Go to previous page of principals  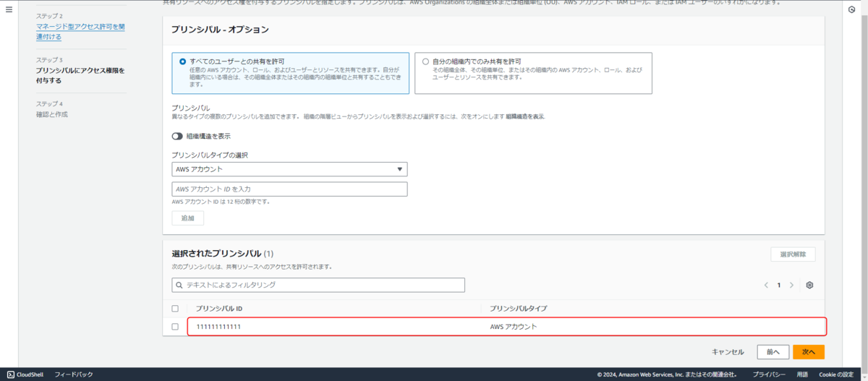click(x=766, y=286)
